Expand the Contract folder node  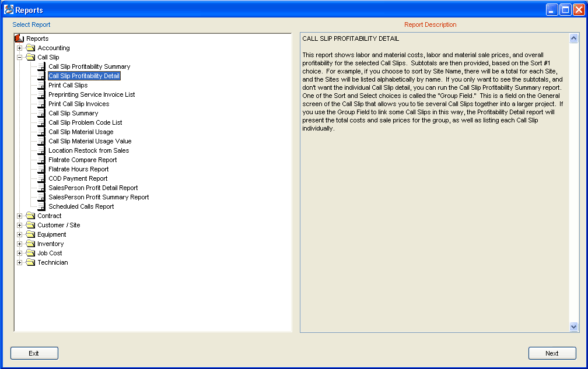click(x=19, y=216)
